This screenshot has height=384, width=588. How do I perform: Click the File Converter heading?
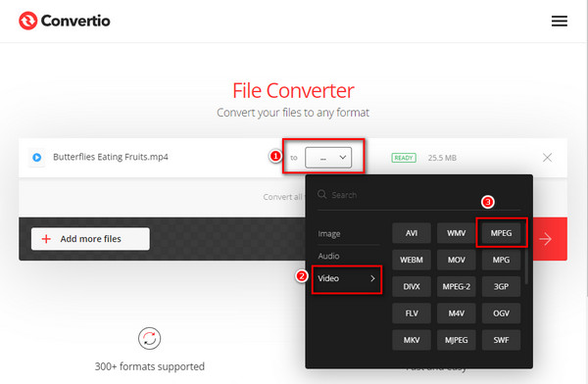tap(293, 91)
